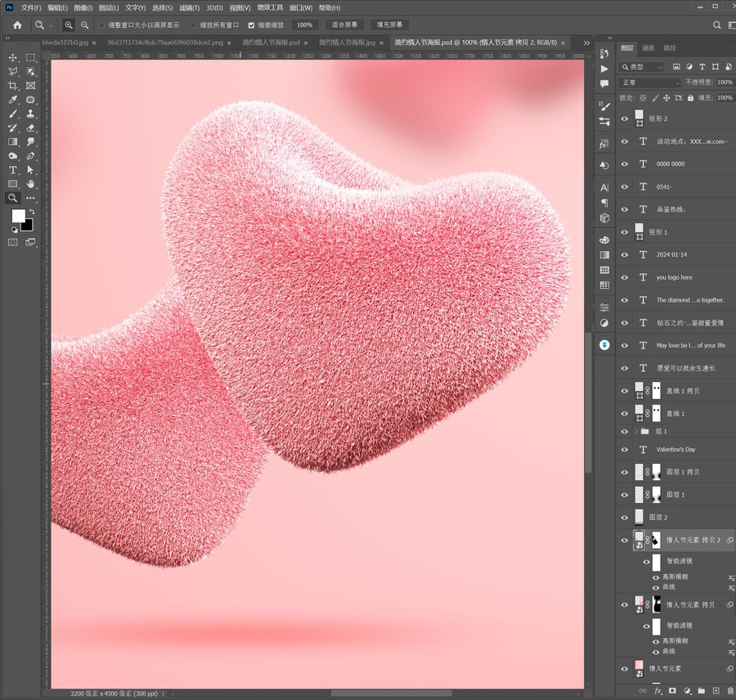Click the 不透明度 opacity value field
Screen dimensions: 736x700
pyautogui.click(x=725, y=83)
